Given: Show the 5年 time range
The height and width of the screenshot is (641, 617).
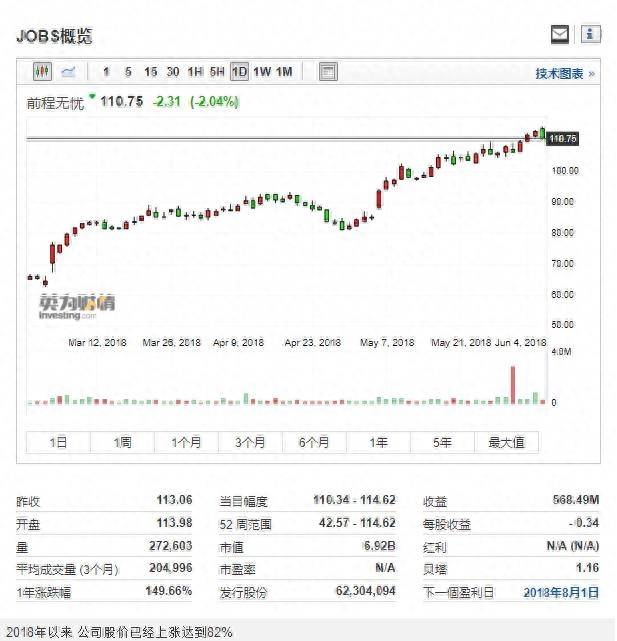Looking at the screenshot, I should [442, 442].
